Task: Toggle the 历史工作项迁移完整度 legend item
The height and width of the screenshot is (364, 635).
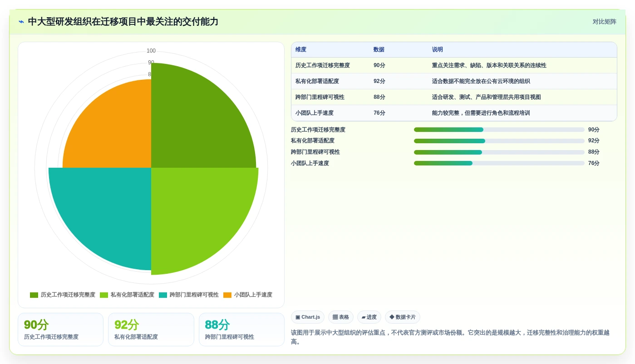Action: 63,295
